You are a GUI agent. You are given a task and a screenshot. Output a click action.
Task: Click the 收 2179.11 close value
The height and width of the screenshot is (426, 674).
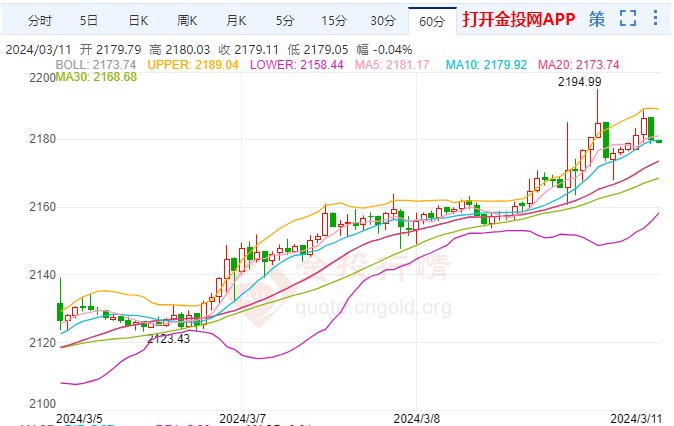pos(248,49)
